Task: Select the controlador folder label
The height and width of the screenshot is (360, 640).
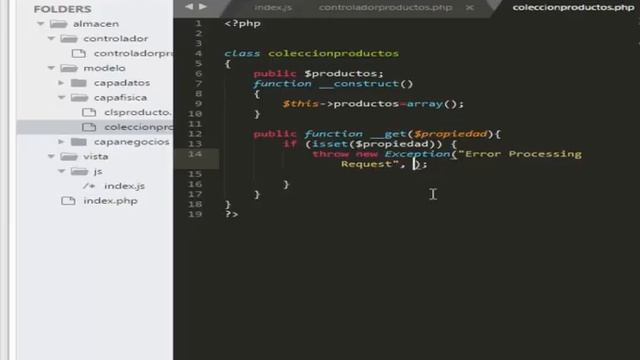Action: 116,39
